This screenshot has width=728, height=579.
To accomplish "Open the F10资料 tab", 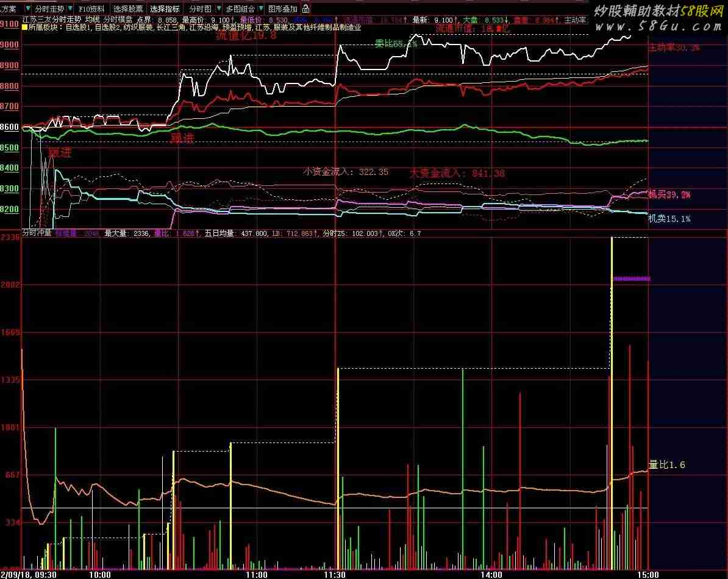I will (91, 9).
